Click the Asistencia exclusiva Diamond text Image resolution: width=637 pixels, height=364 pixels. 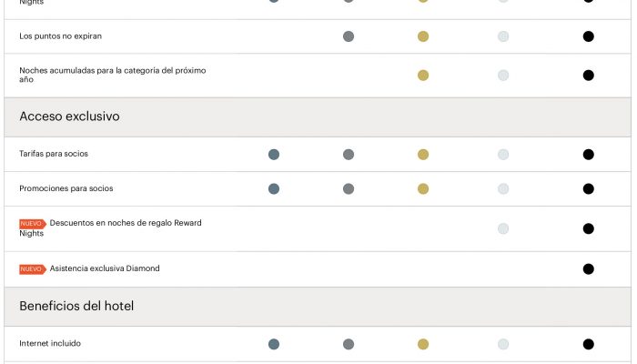105,268
